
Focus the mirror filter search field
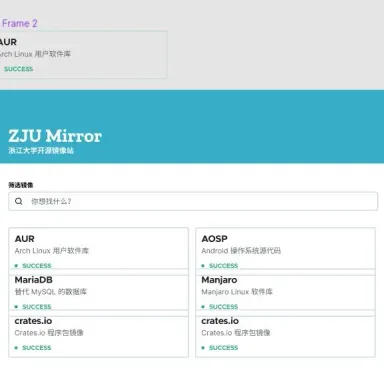pyautogui.click(x=193, y=201)
